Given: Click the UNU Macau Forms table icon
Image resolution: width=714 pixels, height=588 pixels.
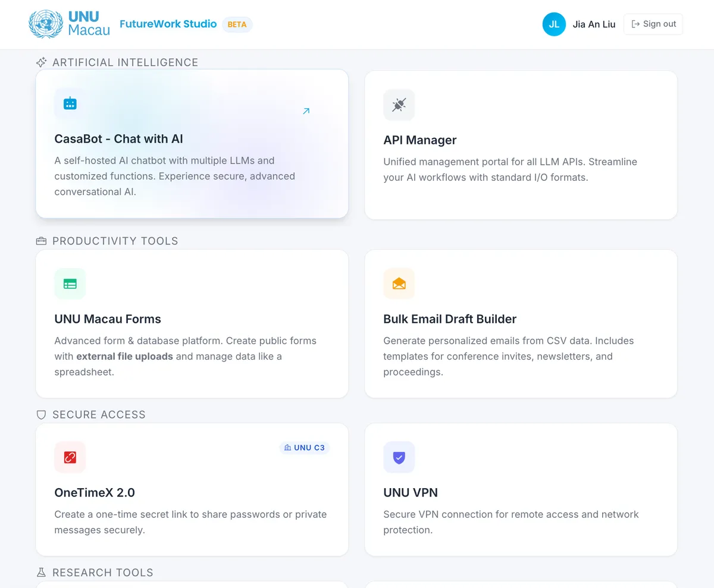Looking at the screenshot, I should click(x=70, y=284).
